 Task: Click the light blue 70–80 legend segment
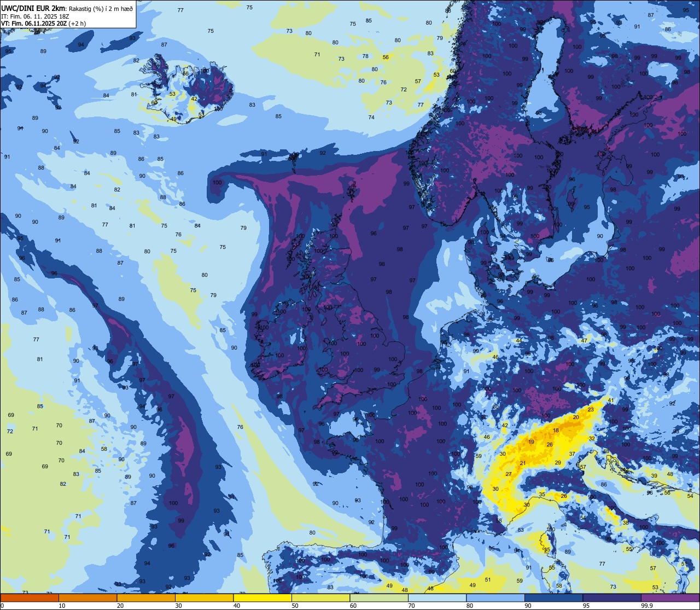pos(437,597)
